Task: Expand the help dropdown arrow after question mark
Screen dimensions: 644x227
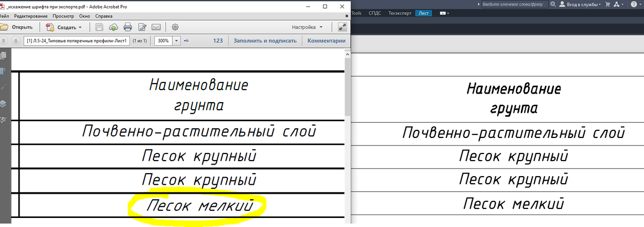Action: point(641,4)
